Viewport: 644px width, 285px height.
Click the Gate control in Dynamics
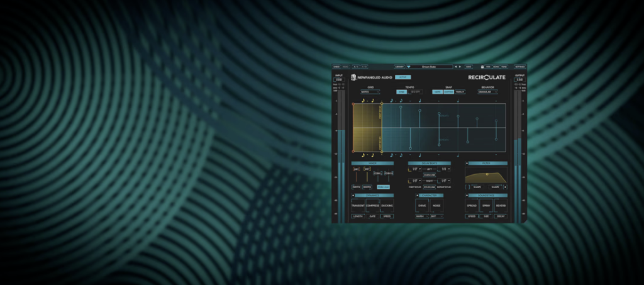coord(372,216)
